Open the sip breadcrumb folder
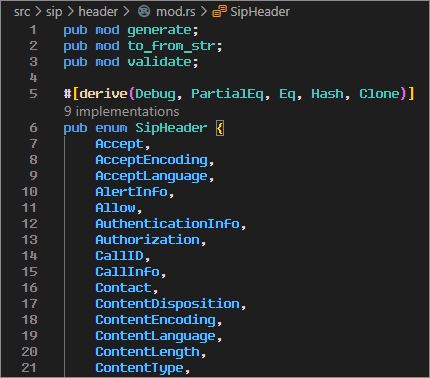 coord(54,12)
